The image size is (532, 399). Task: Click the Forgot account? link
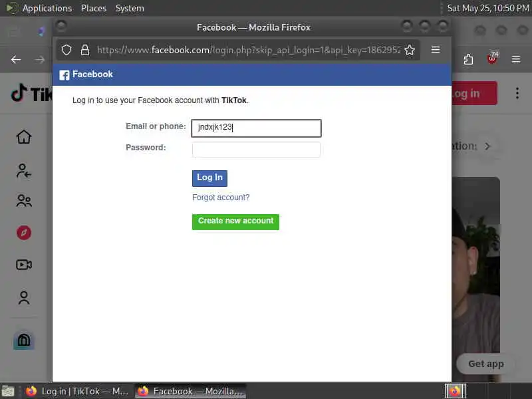point(221,198)
